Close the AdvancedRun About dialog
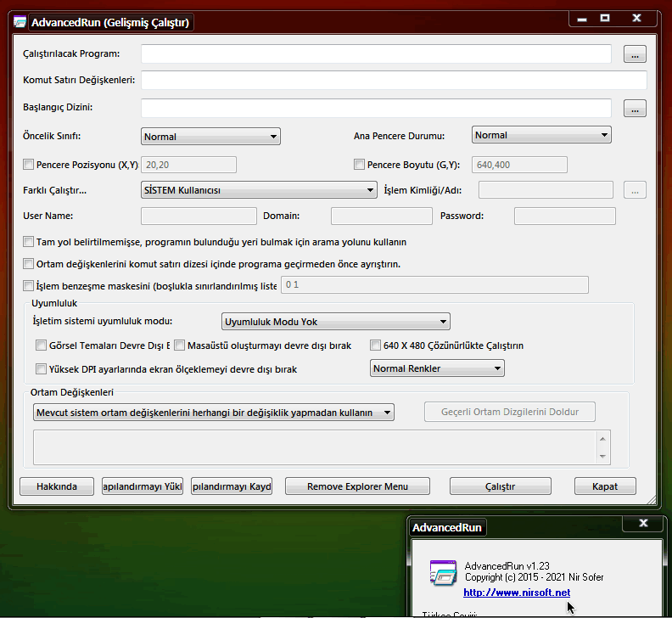 coord(643,523)
